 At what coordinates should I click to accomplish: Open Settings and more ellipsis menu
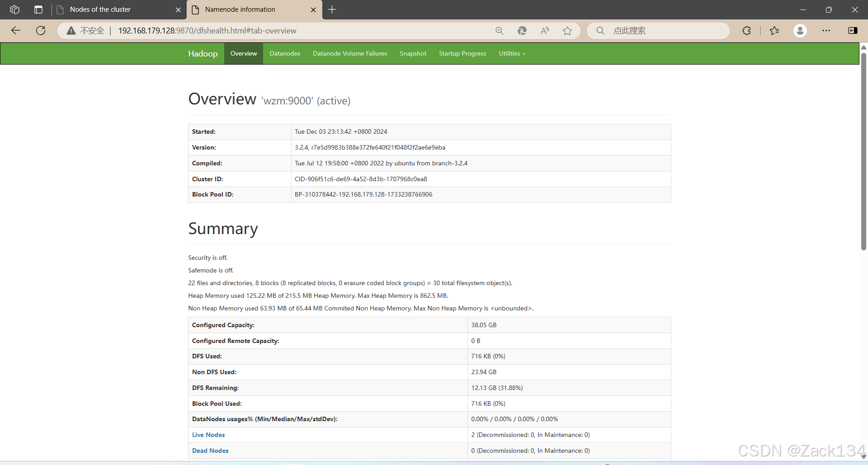coord(826,31)
